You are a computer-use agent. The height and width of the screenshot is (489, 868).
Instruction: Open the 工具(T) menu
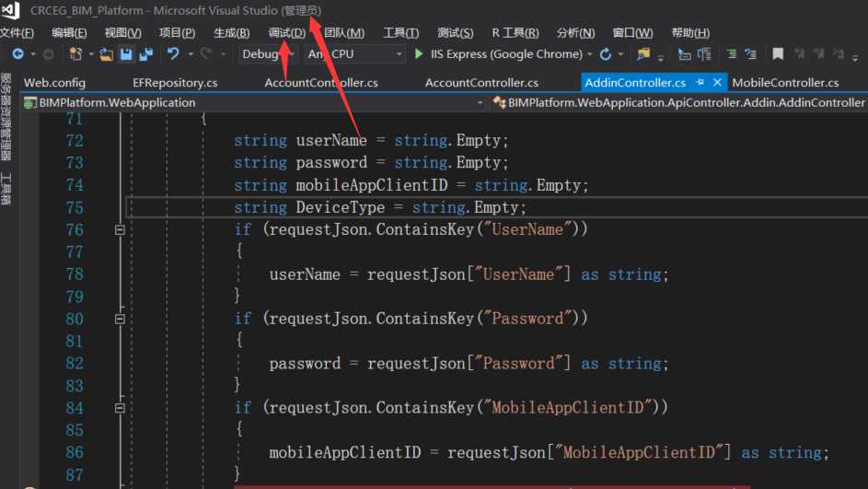(x=400, y=32)
